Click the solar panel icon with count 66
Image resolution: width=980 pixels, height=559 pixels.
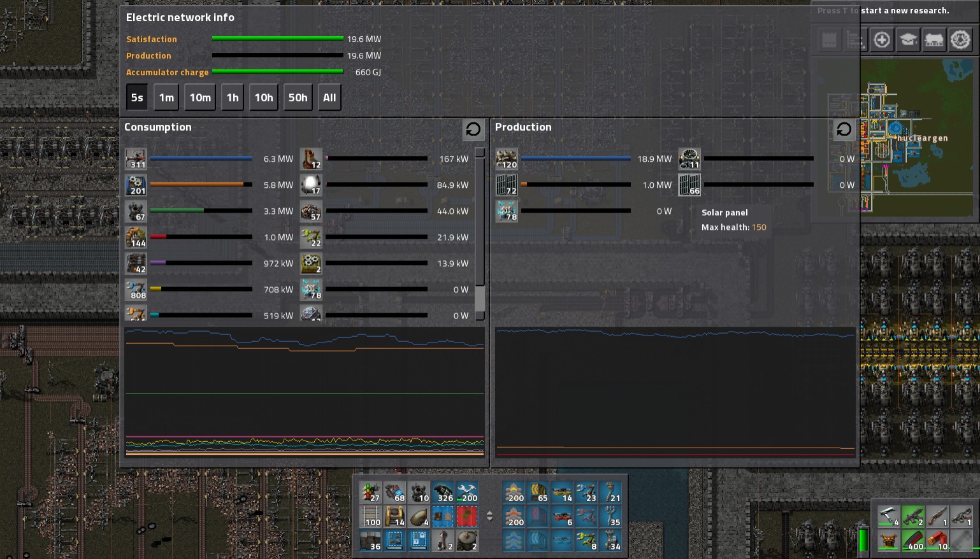click(689, 185)
